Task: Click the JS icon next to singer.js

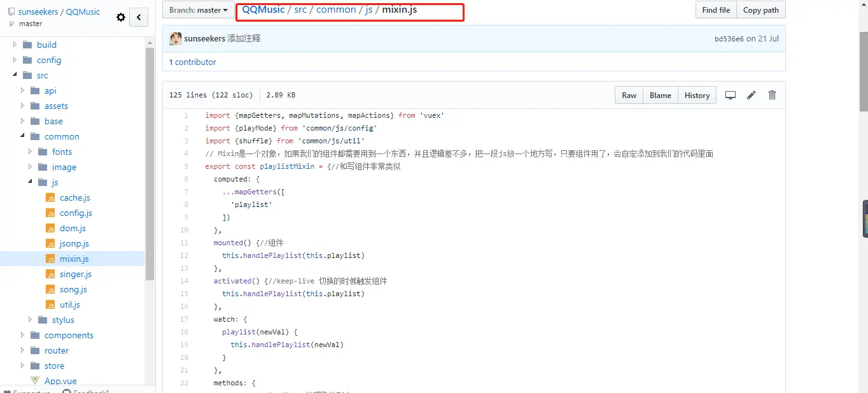Action: [x=50, y=274]
